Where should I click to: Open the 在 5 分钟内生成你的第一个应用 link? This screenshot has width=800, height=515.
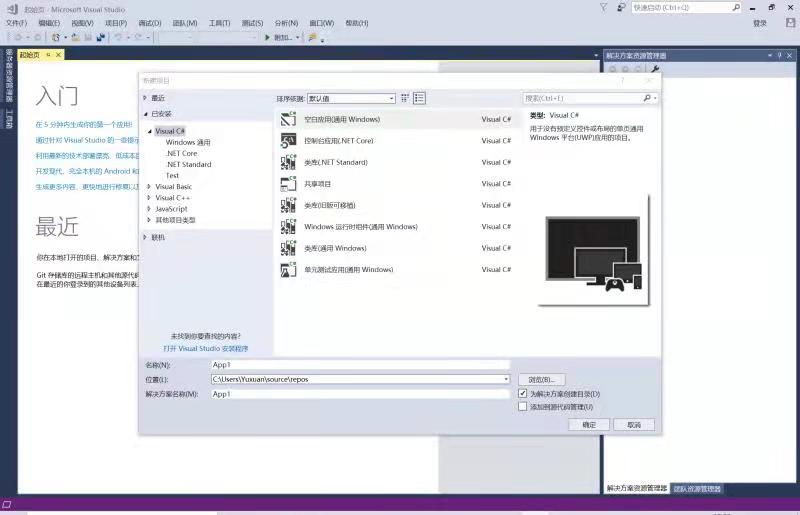84,124
